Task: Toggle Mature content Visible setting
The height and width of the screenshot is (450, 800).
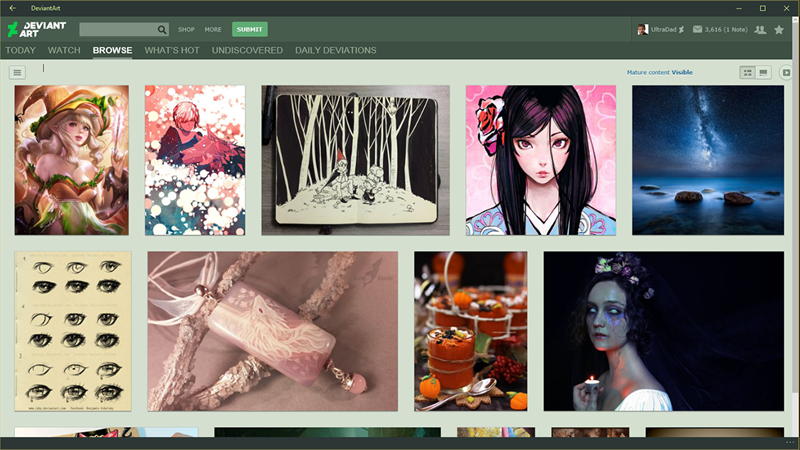Action: [x=659, y=72]
